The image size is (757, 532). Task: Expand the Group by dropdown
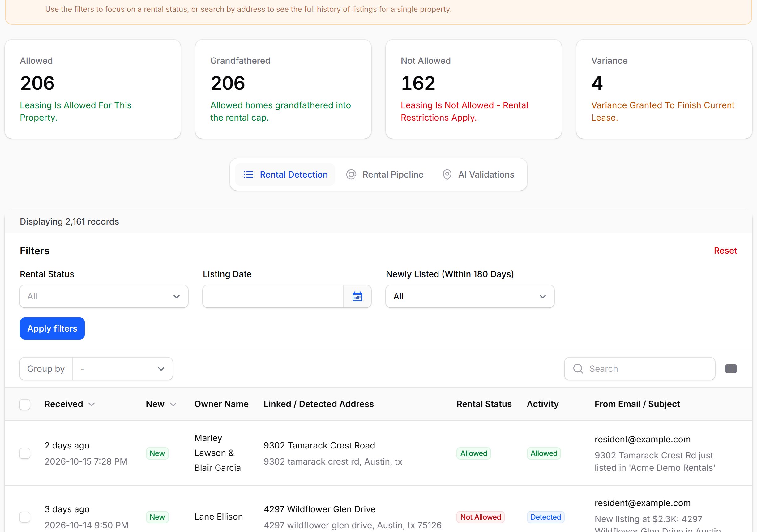click(123, 369)
